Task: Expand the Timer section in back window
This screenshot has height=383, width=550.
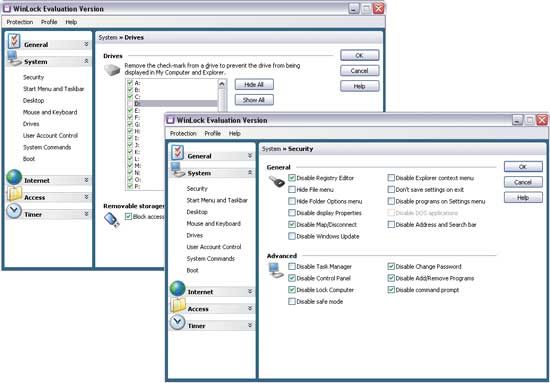Action: pos(86,214)
